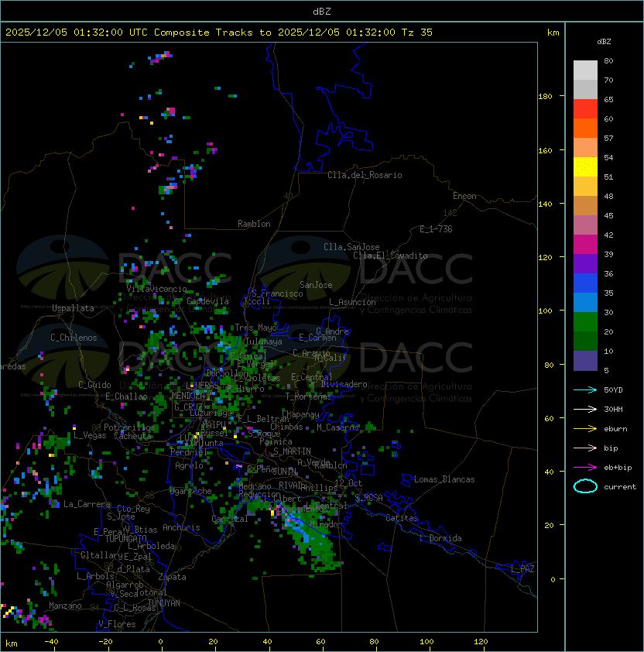Click the 'C_Guido' map label

94,385
